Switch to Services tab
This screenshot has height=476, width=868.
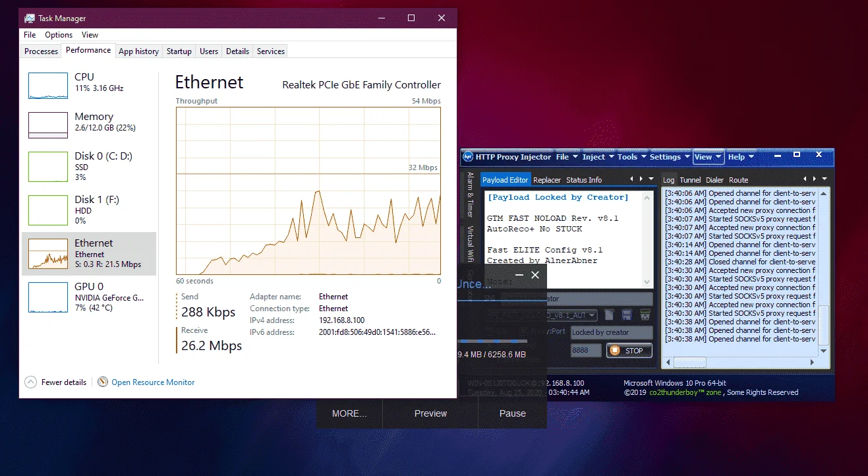271,51
